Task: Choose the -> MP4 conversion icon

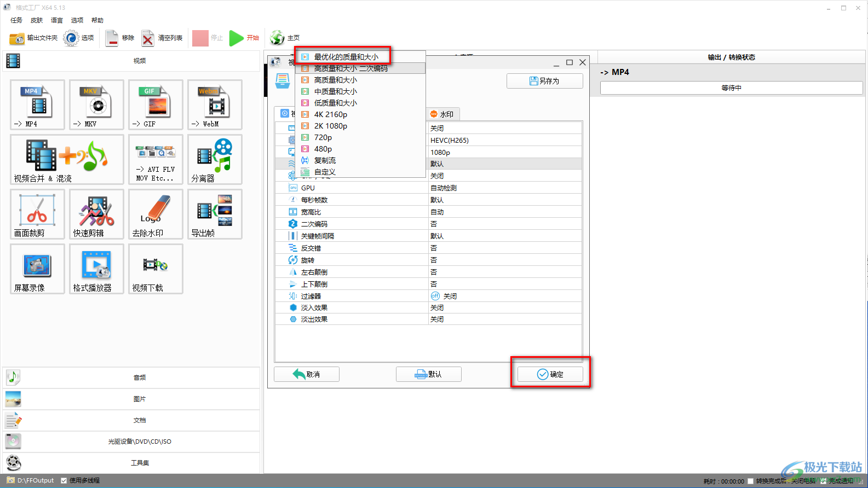Action: coord(37,104)
